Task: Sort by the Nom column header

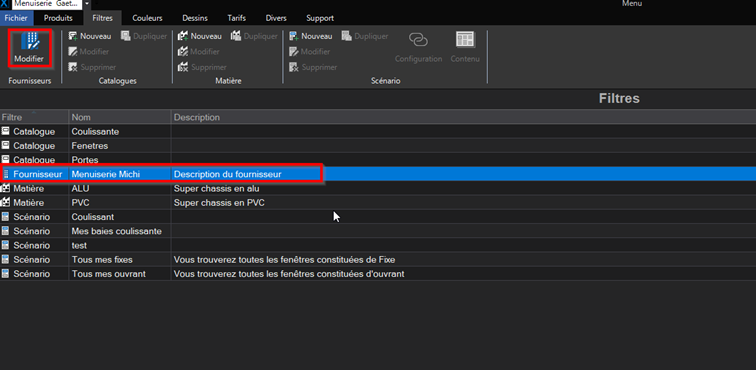Action: [x=120, y=117]
